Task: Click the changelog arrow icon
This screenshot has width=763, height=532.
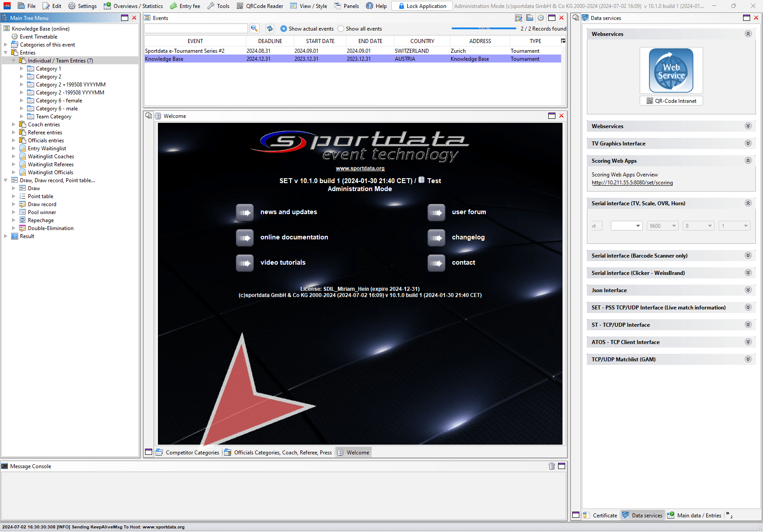Action: [436, 238]
